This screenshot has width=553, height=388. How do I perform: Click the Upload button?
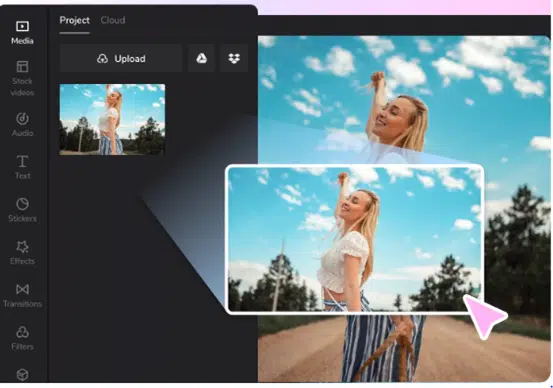pyautogui.click(x=121, y=58)
